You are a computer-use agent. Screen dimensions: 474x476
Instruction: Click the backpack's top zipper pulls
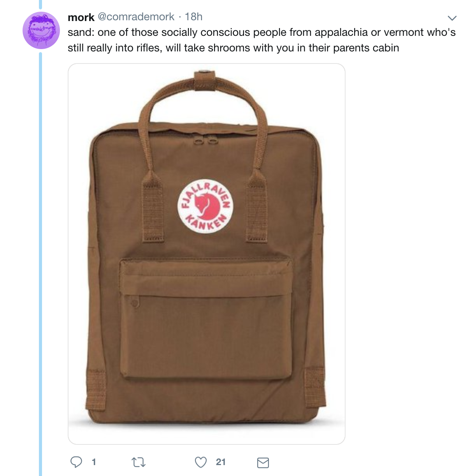(x=205, y=140)
